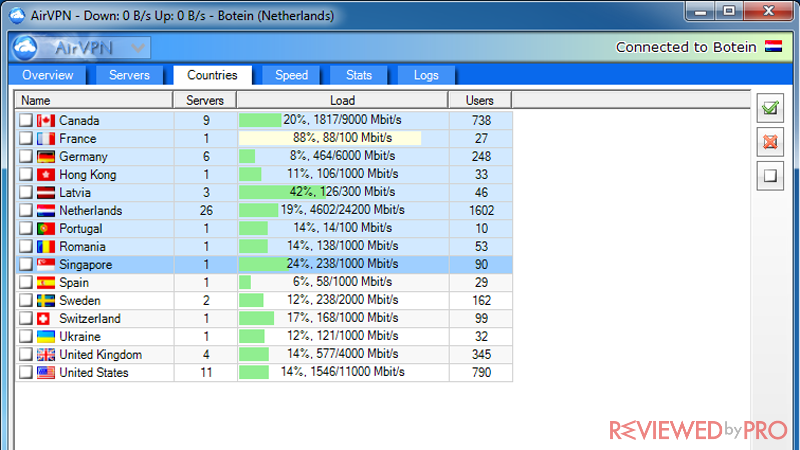The width and height of the screenshot is (800, 450).
Task: Tick the United States checkbox
Action: pyautogui.click(x=26, y=373)
